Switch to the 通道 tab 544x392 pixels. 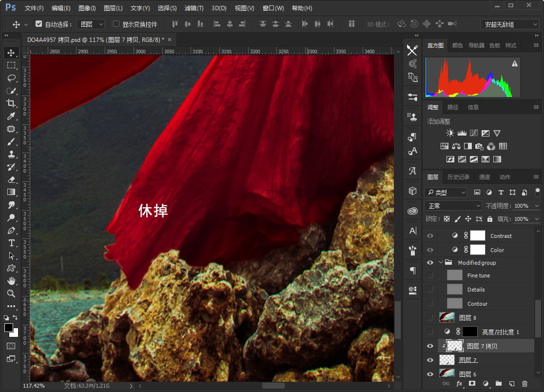point(485,177)
